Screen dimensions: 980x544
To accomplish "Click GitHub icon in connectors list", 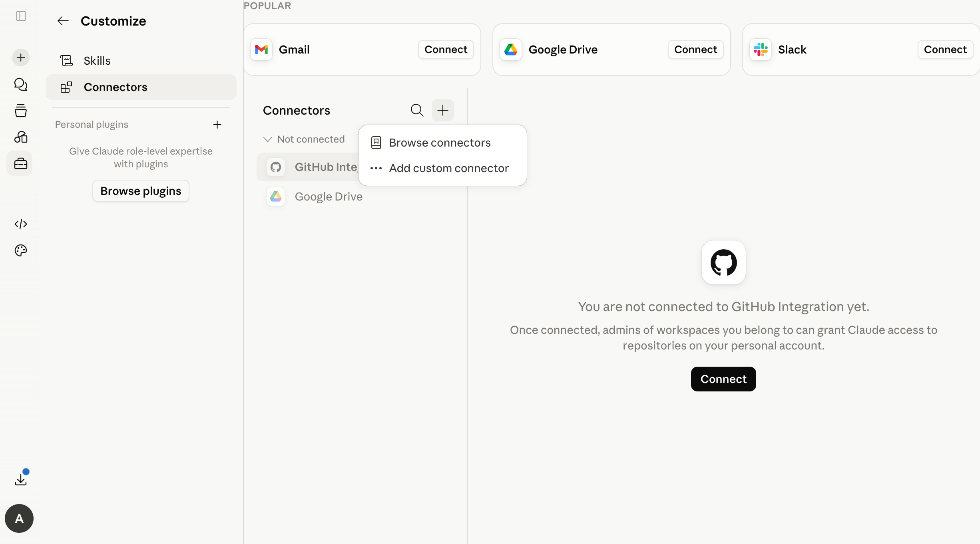I will pyautogui.click(x=276, y=167).
